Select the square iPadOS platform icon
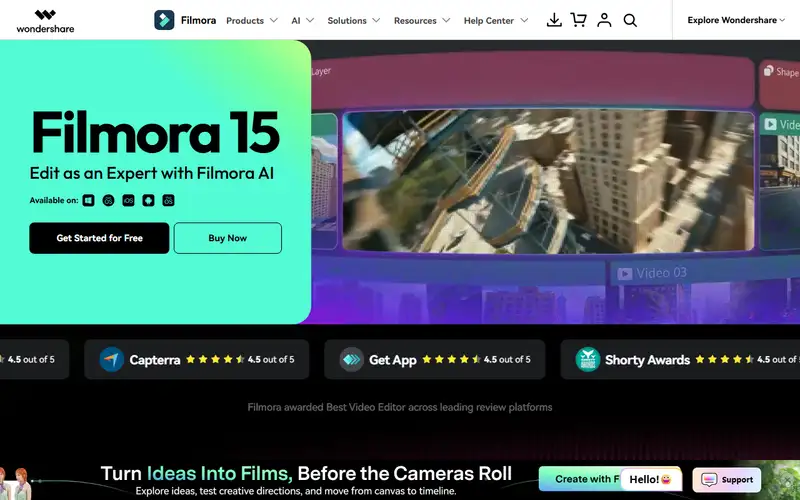The width and height of the screenshot is (800, 500). pyautogui.click(x=168, y=201)
